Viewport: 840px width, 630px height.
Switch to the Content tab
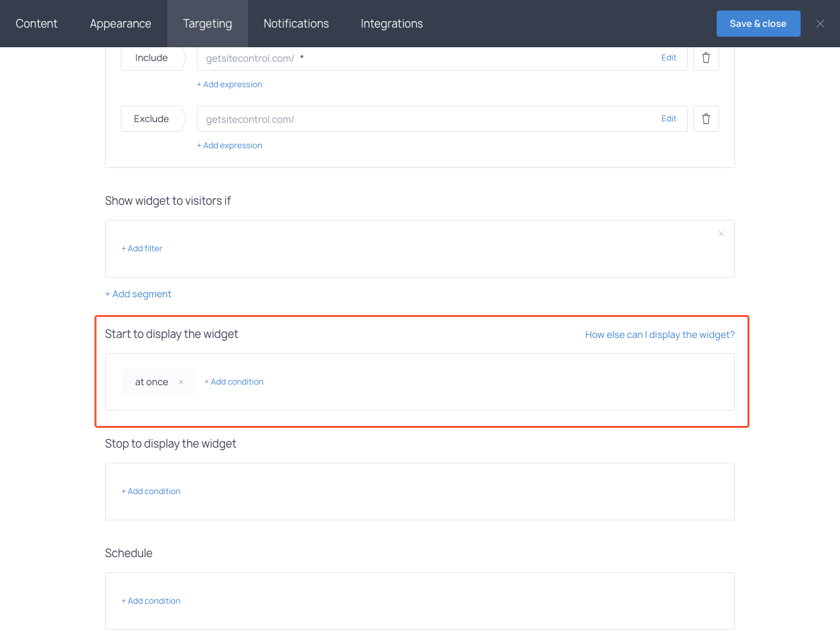pos(36,24)
